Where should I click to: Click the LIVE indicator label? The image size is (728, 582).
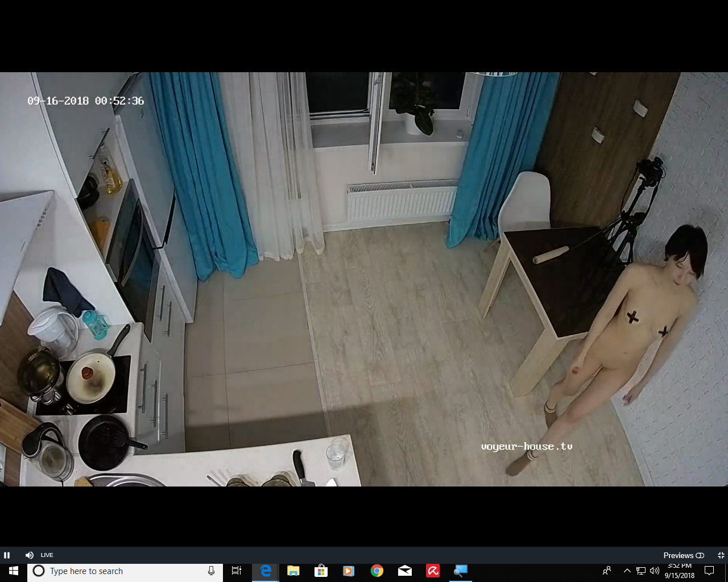47,555
